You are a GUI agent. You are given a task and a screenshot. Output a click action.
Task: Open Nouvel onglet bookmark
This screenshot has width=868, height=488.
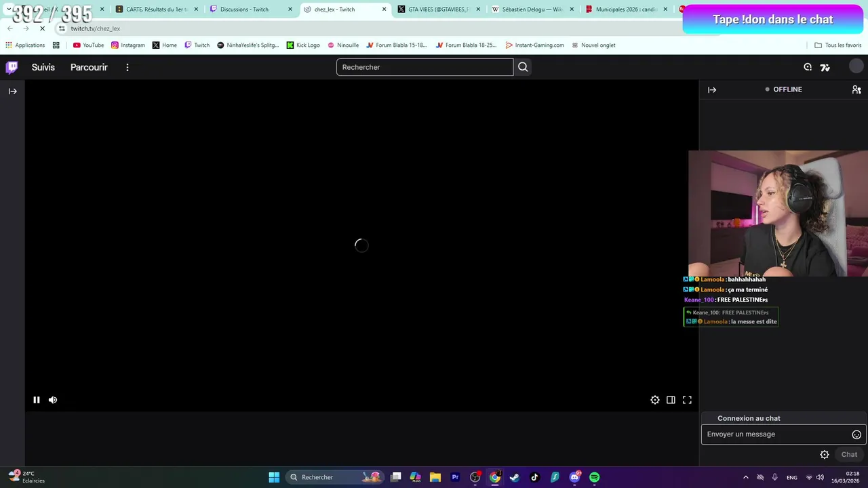pyautogui.click(x=593, y=45)
